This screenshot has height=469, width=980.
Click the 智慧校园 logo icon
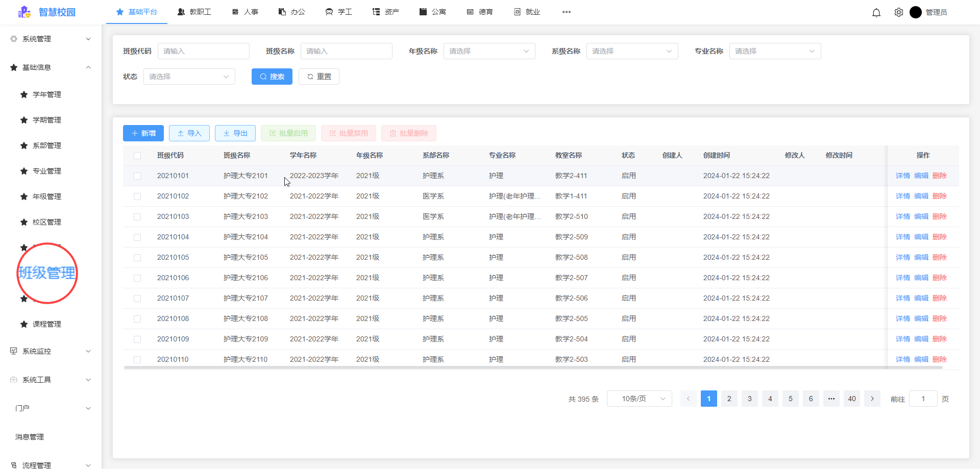(24, 12)
